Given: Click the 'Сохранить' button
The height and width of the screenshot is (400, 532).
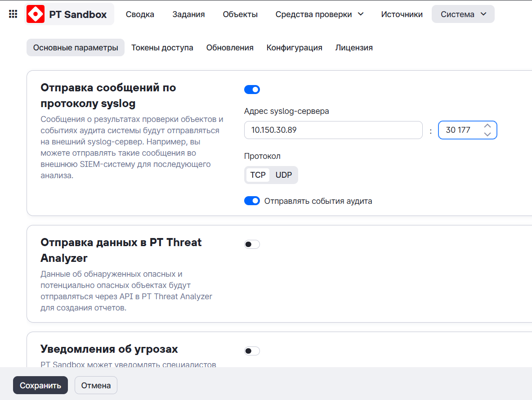Looking at the screenshot, I should [40, 385].
